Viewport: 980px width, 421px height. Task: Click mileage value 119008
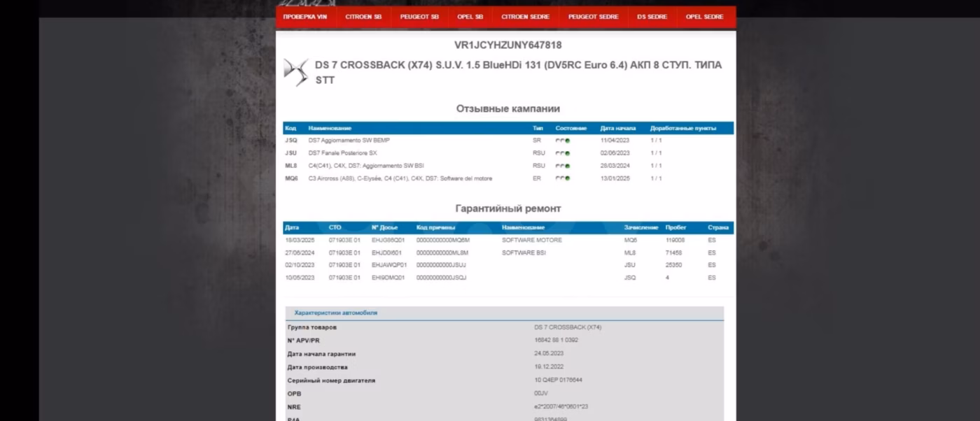click(x=675, y=240)
